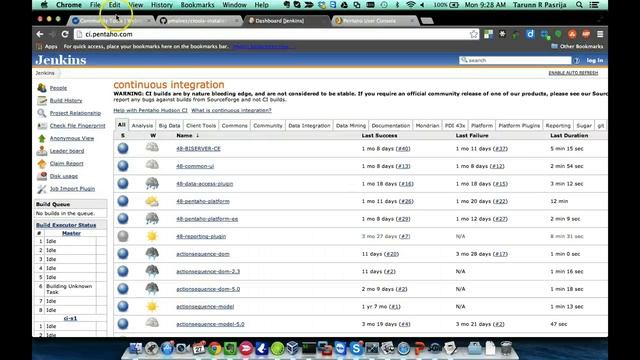This screenshot has width=640, height=360.
Task: Click the Anonymous View arrow icon
Action: point(42,139)
